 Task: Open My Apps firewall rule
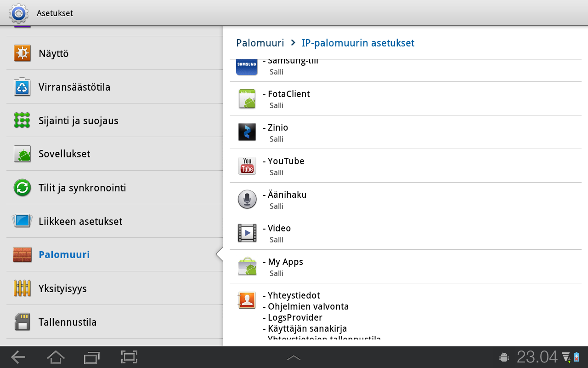pyautogui.click(x=406, y=267)
